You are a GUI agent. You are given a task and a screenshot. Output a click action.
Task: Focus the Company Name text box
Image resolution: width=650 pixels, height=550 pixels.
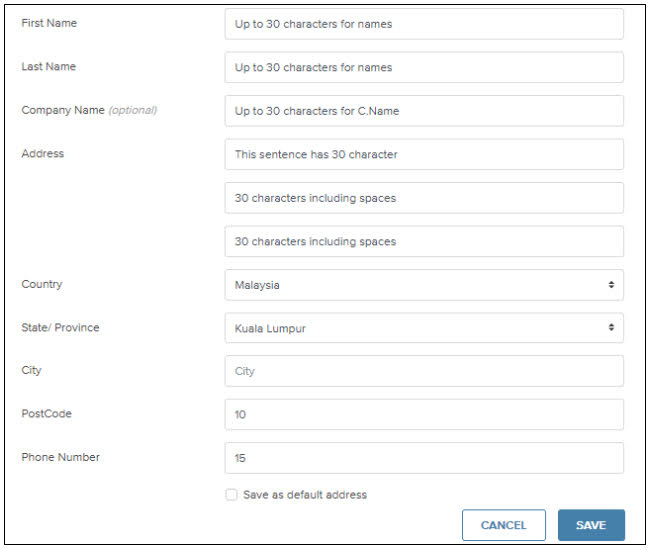click(424, 111)
